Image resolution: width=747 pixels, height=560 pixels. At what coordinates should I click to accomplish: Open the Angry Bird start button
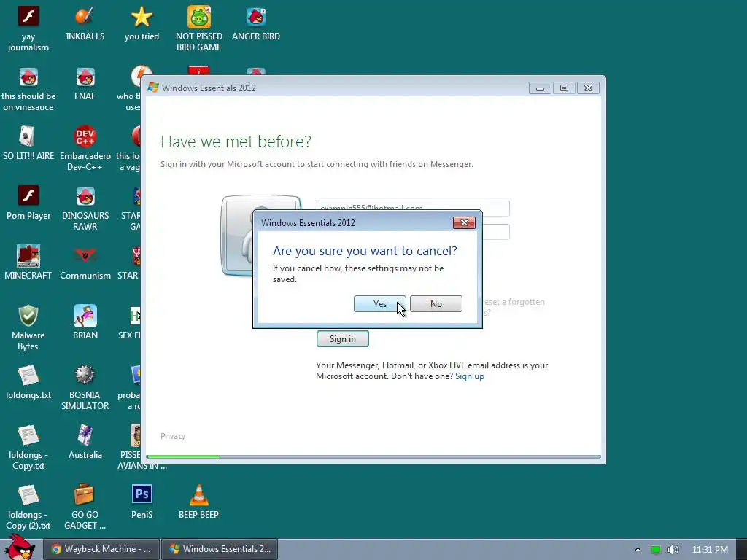[19, 548]
